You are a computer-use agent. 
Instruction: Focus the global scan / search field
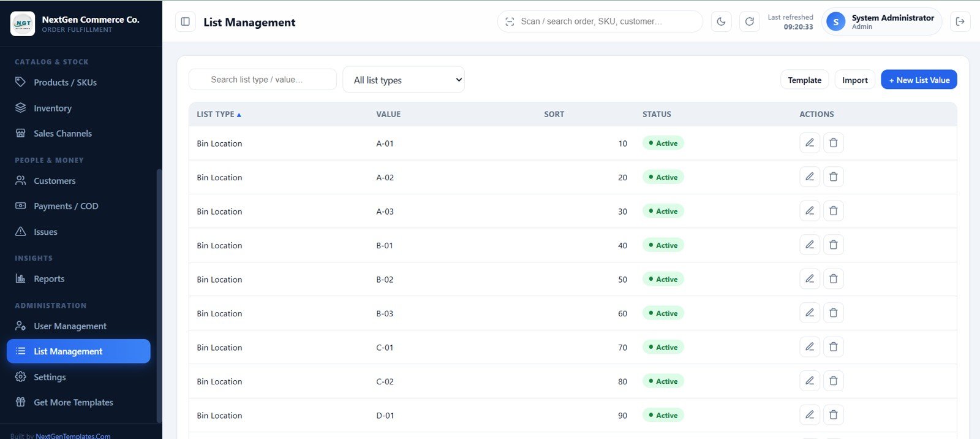(600, 21)
